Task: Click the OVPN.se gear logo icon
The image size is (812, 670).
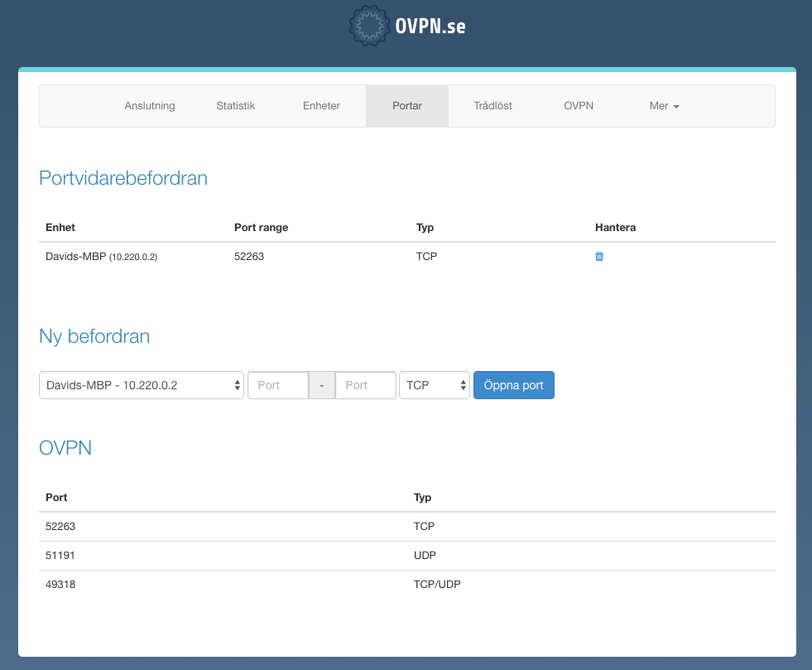Action: coord(368,26)
